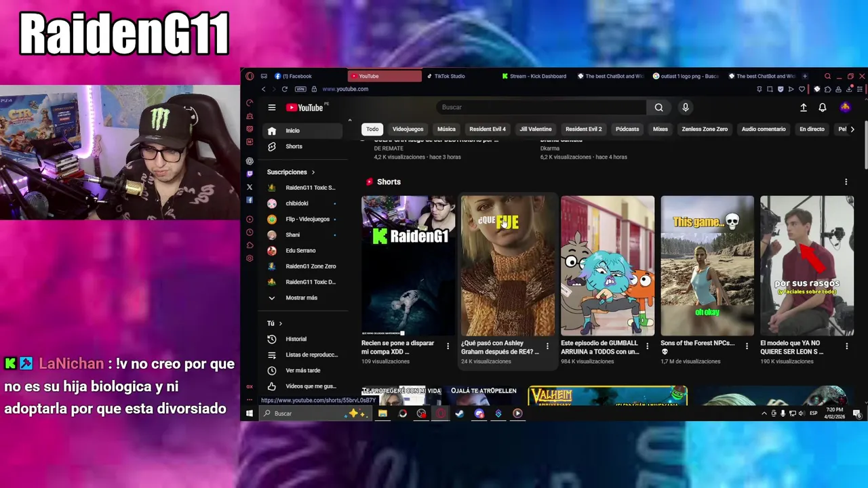868x488 pixels.
Task: Switch to Stream - Kick Dashboard tab
Action: 535,76
